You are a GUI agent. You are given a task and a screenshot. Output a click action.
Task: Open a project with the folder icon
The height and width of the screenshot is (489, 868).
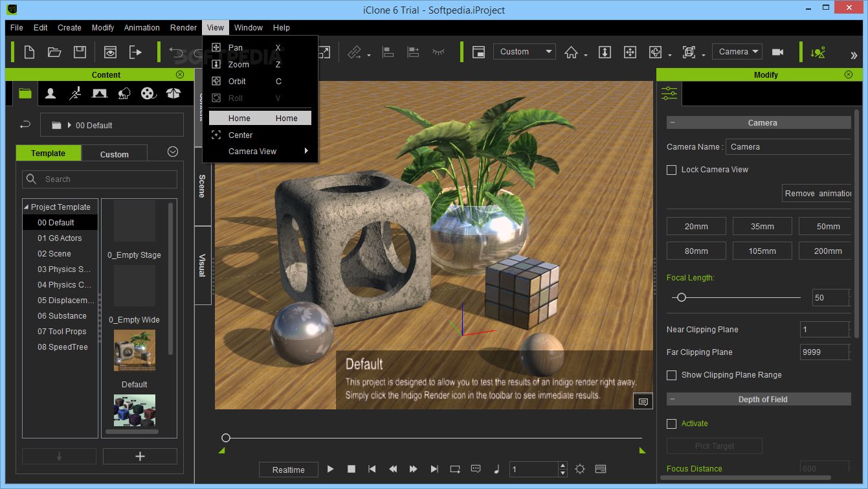click(54, 52)
